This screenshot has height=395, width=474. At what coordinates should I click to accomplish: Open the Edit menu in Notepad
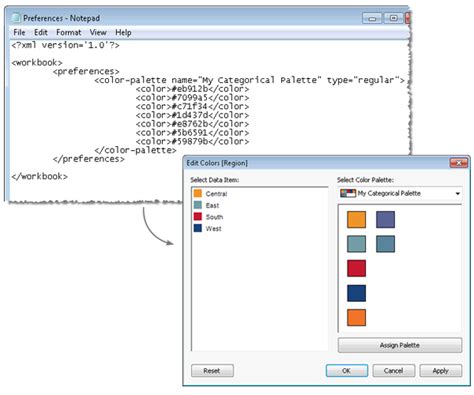click(x=41, y=33)
